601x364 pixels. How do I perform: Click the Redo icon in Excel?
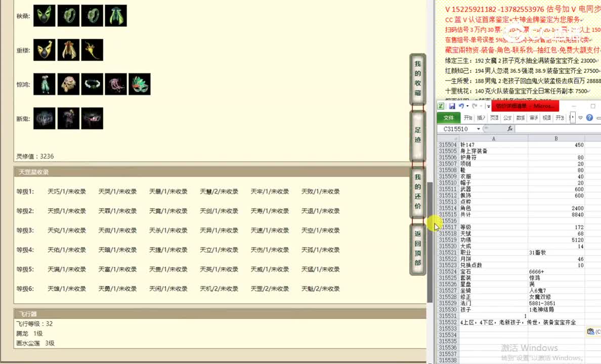coord(475,106)
